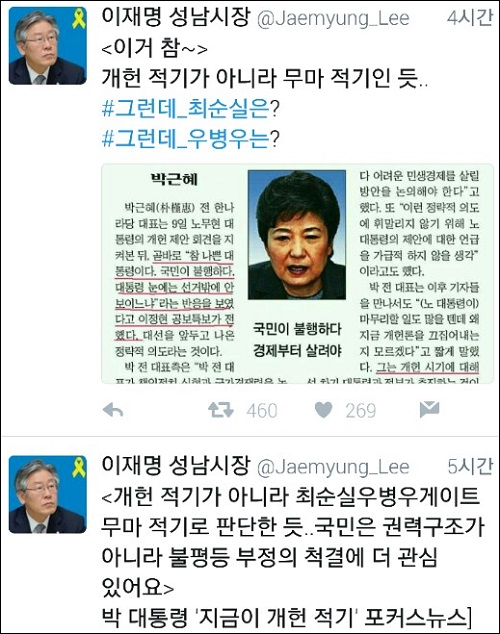Click the like count 269
Image resolution: width=500 pixels, height=634 pixels.
[x=361, y=411]
